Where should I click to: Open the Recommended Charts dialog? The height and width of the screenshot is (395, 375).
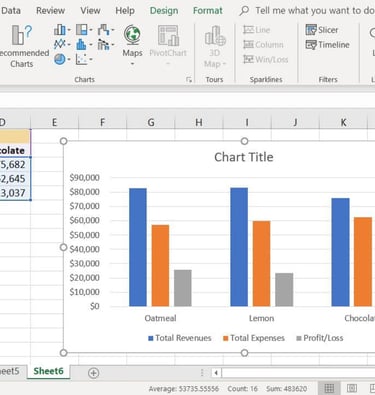(22, 46)
